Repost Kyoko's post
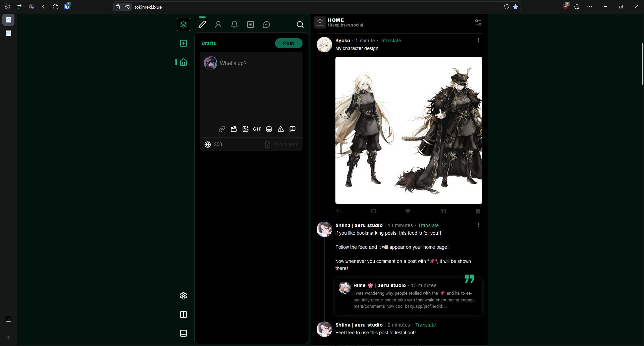 (374, 211)
